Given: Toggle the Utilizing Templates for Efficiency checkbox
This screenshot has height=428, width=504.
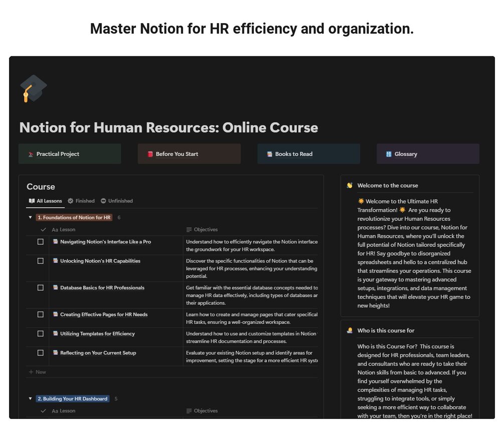Looking at the screenshot, I should pos(41,334).
